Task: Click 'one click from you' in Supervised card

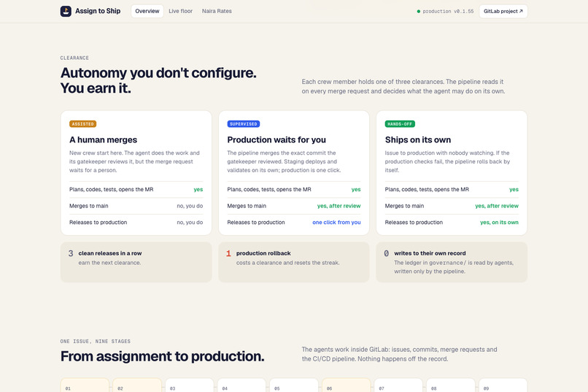Action: [336, 222]
